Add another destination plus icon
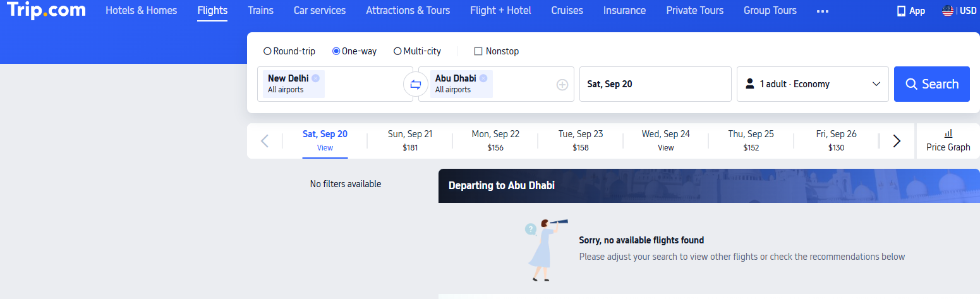Viewport: 980px width, 299px height. [x=562, y=85]
